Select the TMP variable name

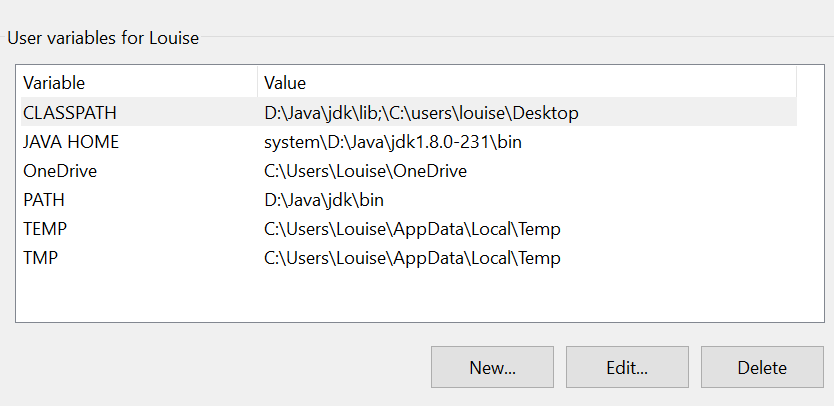[40, 258]
